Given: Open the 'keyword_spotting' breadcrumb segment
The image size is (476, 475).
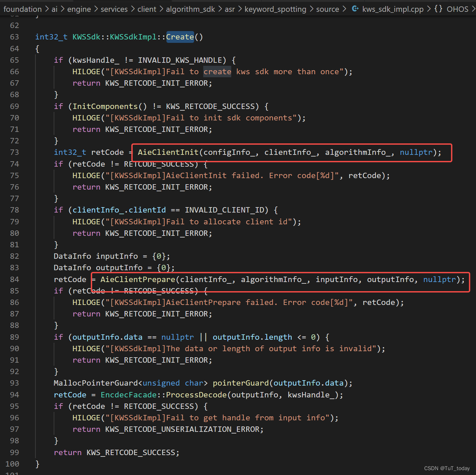Looking at the screenshot, I should pyautogui.click(x=276, y=9).
